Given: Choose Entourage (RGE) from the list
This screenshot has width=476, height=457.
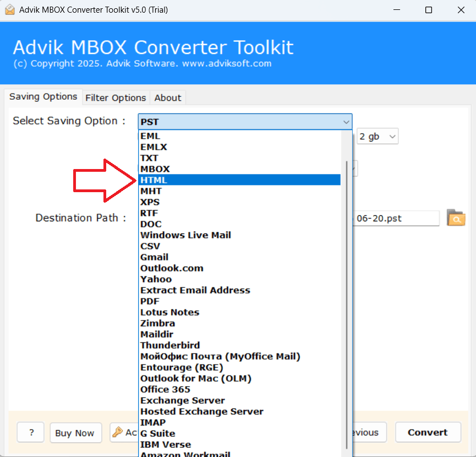Looking at the screenshot, I should point(239,367).
